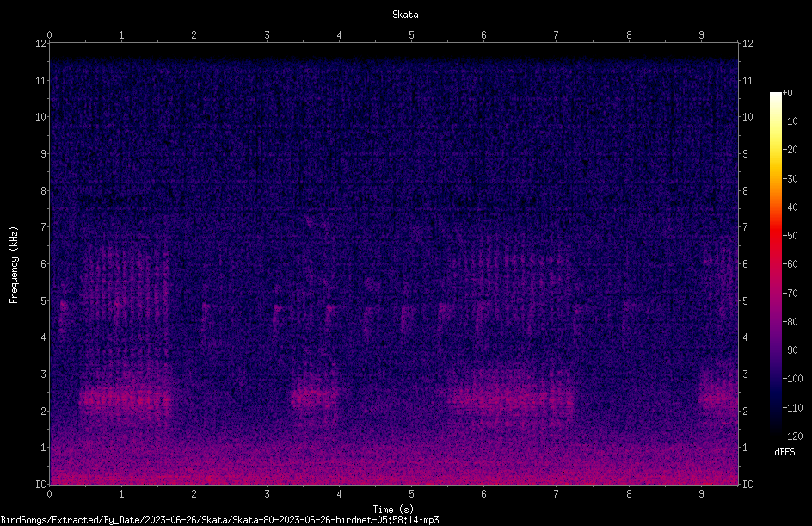
Task: Click "9" on the left frequency axis
Action: (44, 154)
